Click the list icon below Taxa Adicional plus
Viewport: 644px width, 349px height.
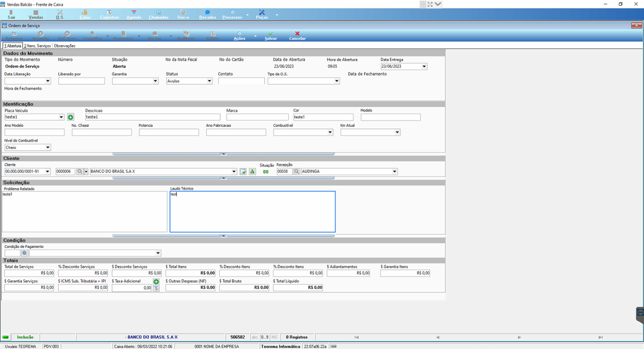coord(156,288)
